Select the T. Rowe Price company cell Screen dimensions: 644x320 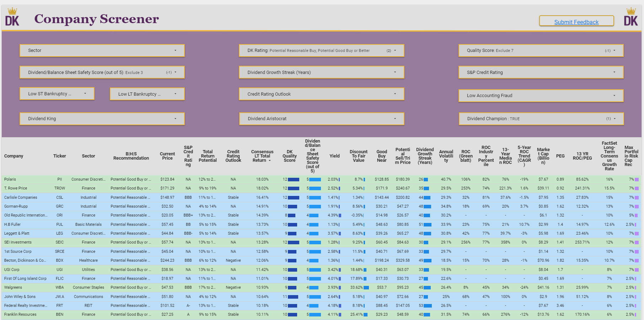pyautogui.click(x=16, y=188)
